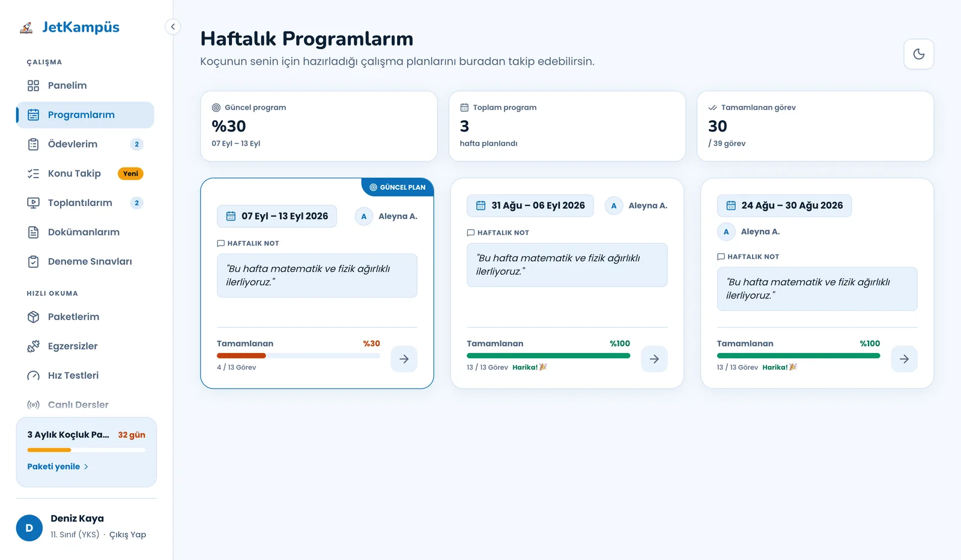This screenshot has height=560, width=961.
Task: Click the HAFTALIK NOT comment icon on 24 Ağu card
Action: pyautogui.click(x=721, y=257)
